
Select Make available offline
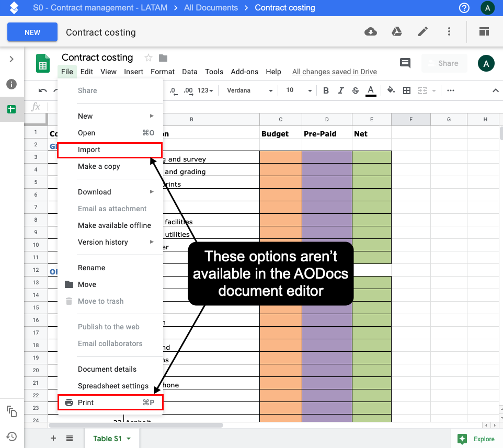(110, 225)
